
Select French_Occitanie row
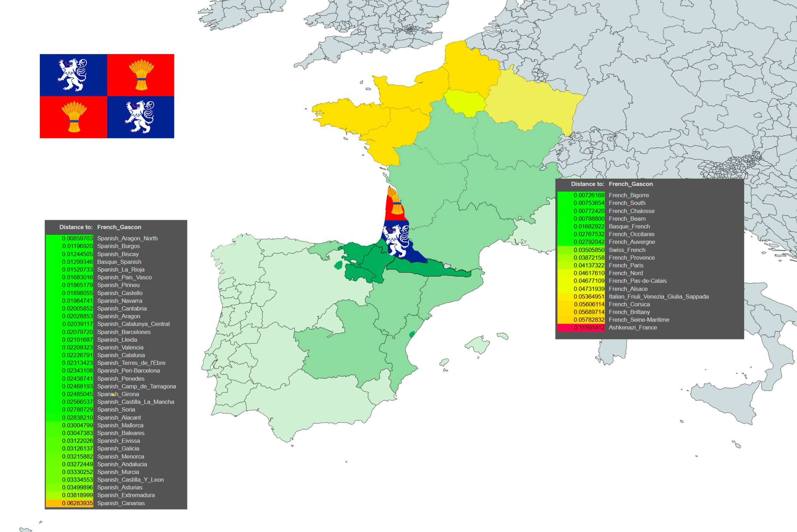pos(650,234)
